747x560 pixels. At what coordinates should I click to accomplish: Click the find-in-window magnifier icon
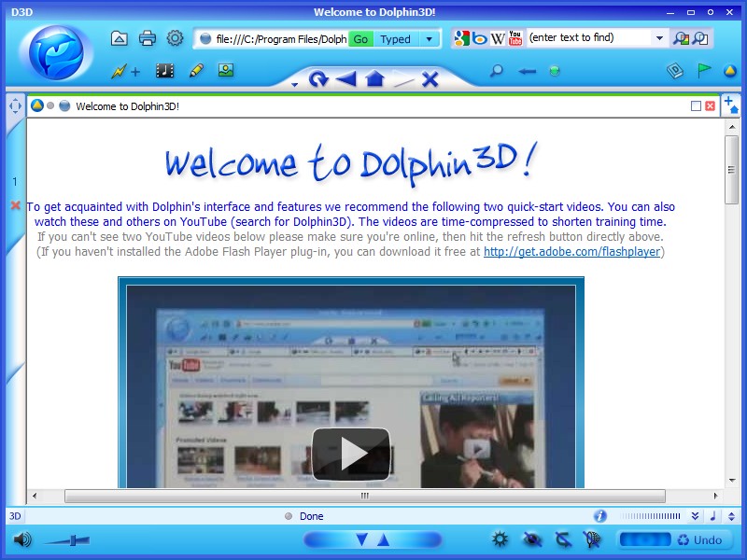pos(700,38)
